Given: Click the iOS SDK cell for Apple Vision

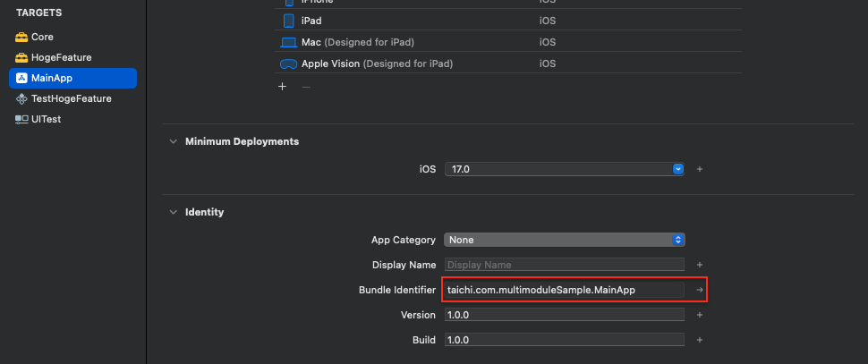Looking at the screenshot, I should tap(548, 63).
